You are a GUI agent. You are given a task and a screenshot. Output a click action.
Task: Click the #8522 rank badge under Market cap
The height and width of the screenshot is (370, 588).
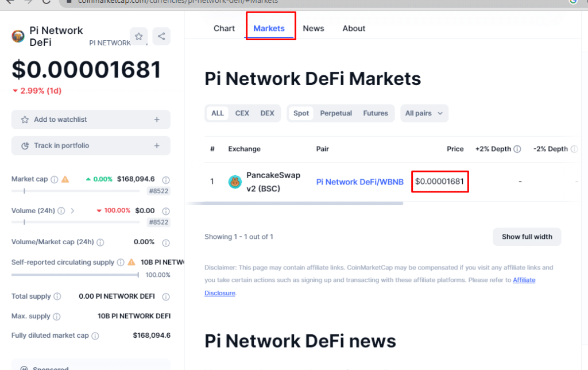point(158,191)
